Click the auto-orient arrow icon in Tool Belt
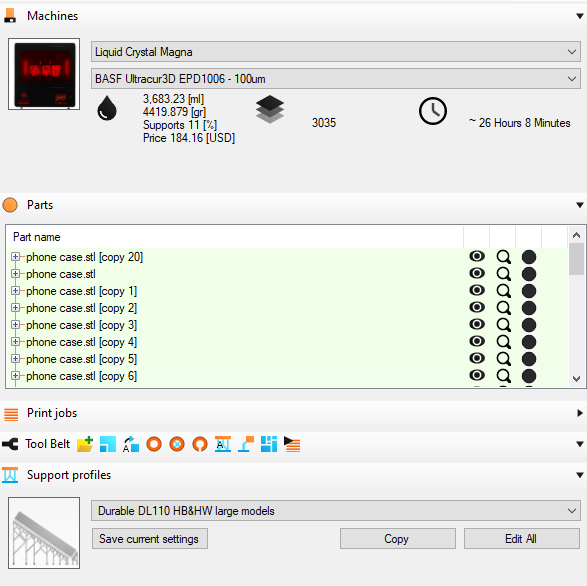The width and height of the screenshot is (587, 586). pos(131,444)
